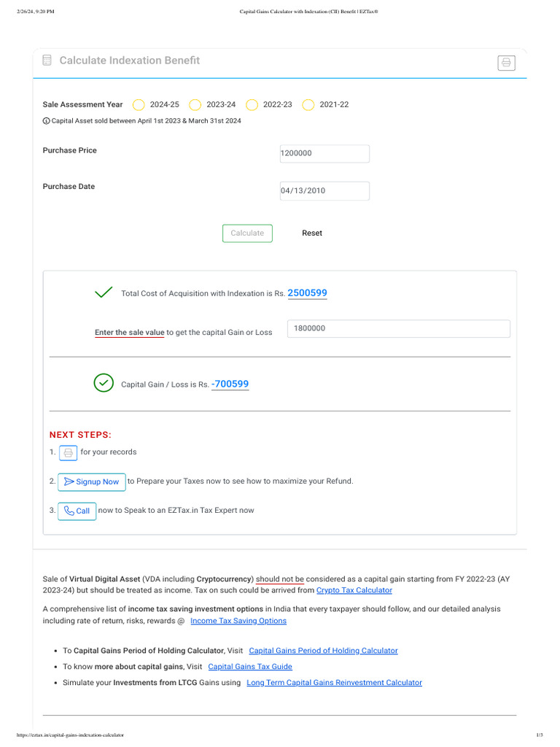Click the Signup Now button

92,482
